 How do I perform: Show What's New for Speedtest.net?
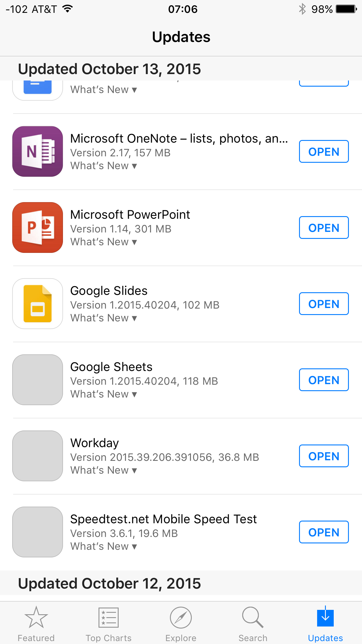click(103, 546)
